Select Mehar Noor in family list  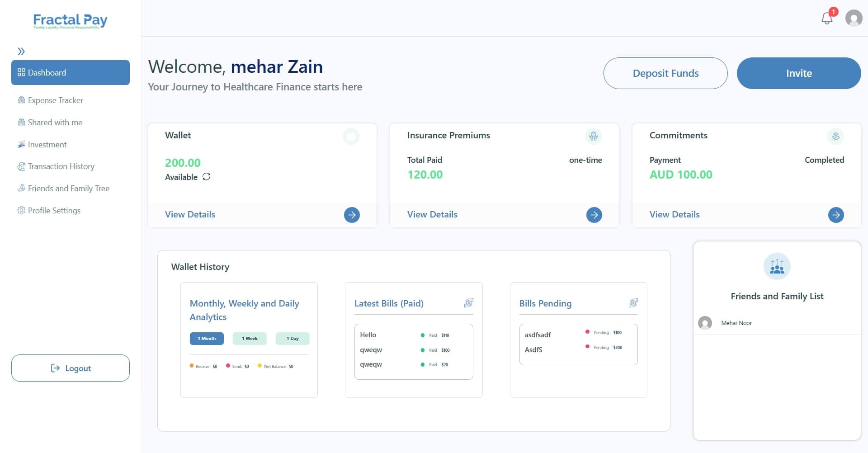pyautogui.click(x=736, y=323)
